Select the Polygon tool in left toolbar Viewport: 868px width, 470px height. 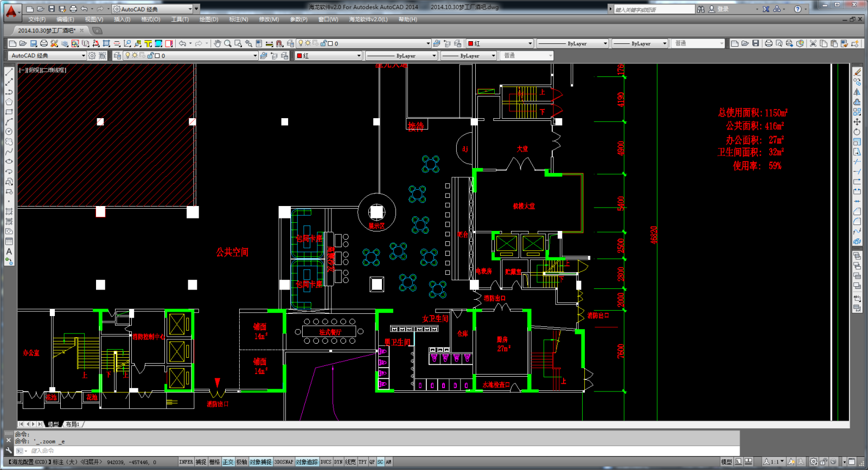9,101
